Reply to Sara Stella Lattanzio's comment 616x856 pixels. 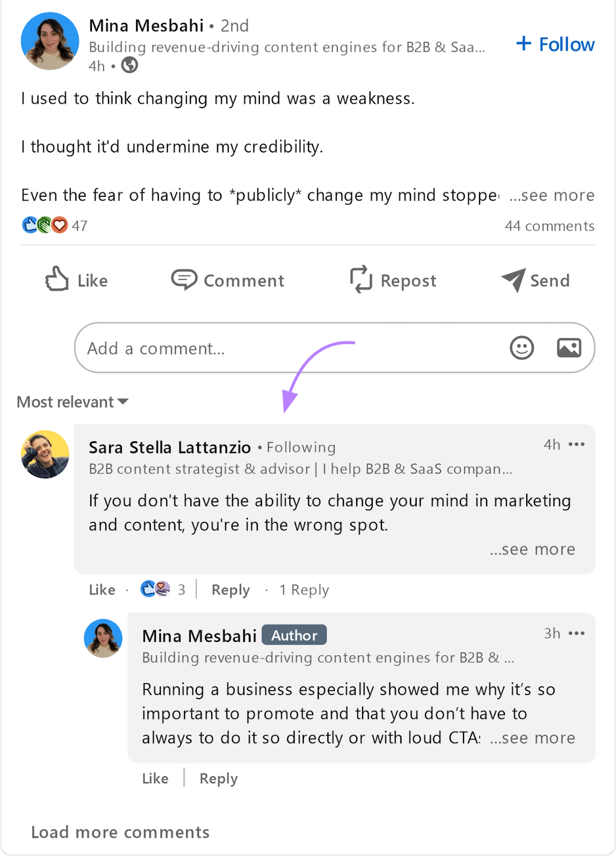point(229,589)
